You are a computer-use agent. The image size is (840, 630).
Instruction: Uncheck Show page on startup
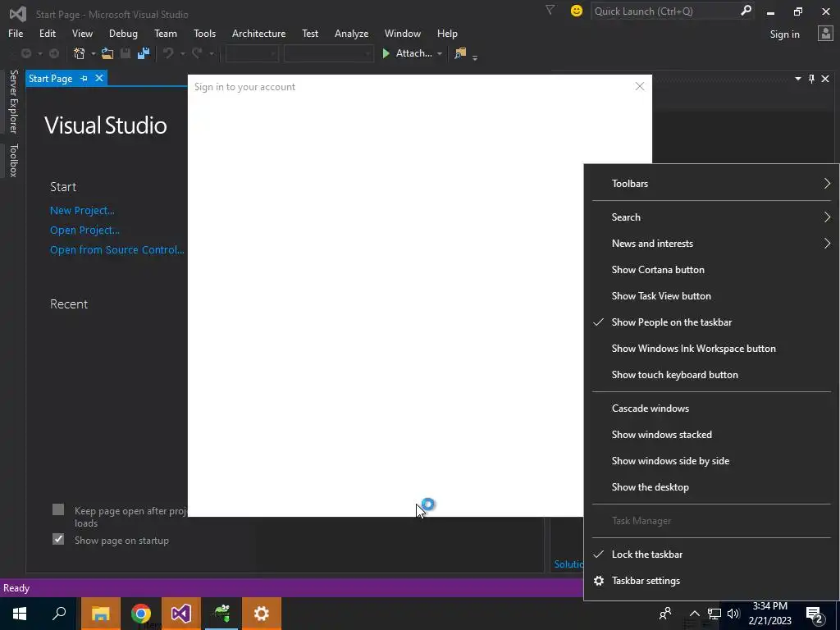coord(58,540)
